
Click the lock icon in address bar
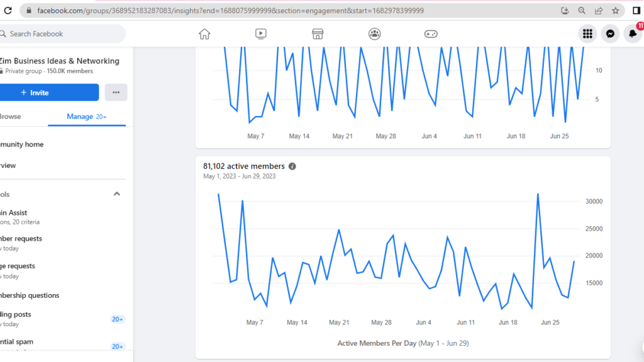tap(29, 11)
